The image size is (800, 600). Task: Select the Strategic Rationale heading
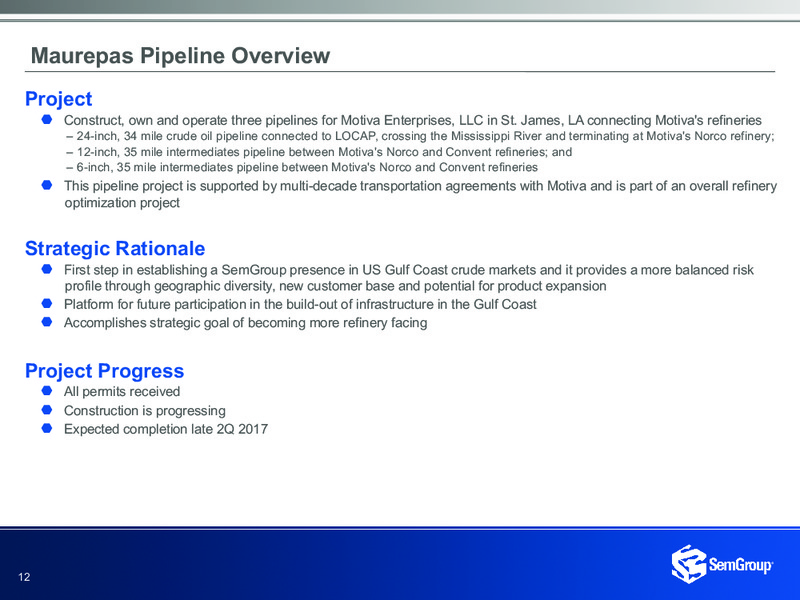[115, 248]
